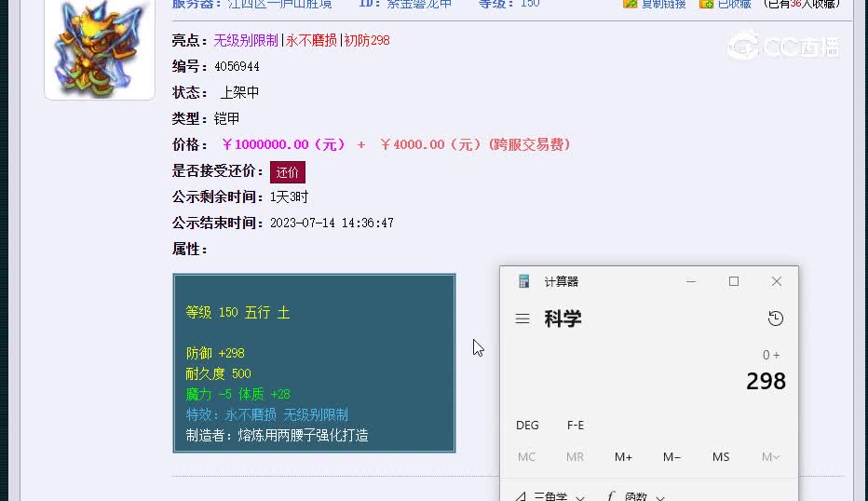Toggle F-E exponential notation in calculator
Screen dimensions: 868x501
pyautogui.click(x=576, y=426)
